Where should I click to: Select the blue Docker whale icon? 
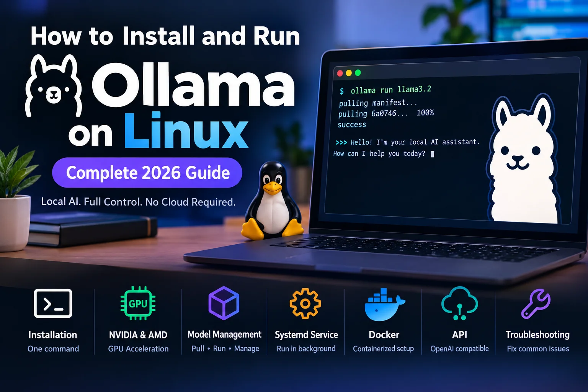(x=384, y=304)
